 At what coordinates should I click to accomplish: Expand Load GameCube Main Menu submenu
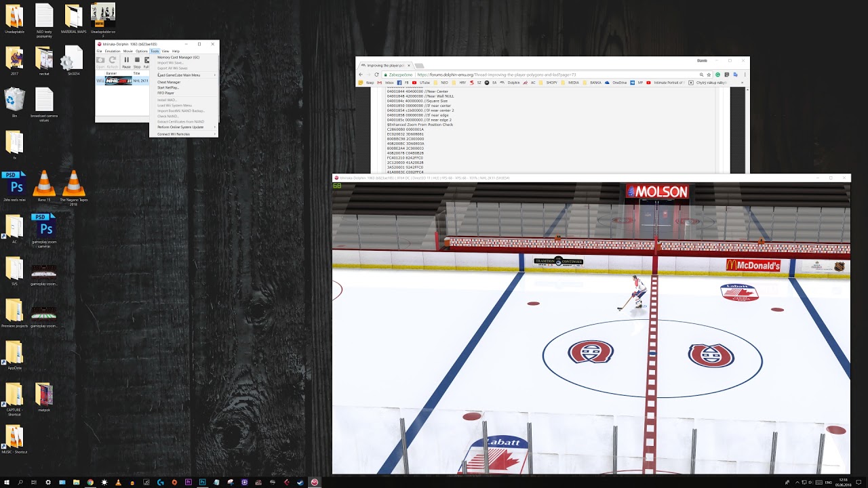pyautogui.click(x=184, y=75)
